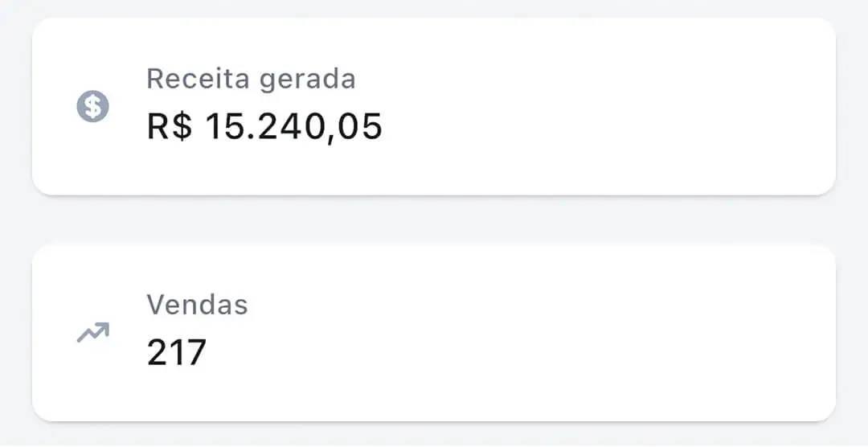868x447 pixels.
Task: Click the "Vendas" label
Action: (197, 305)
